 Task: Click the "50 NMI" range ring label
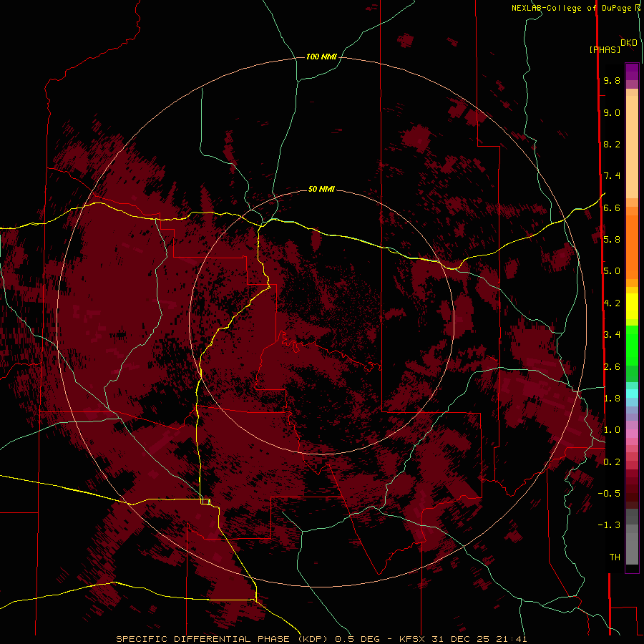321,190
